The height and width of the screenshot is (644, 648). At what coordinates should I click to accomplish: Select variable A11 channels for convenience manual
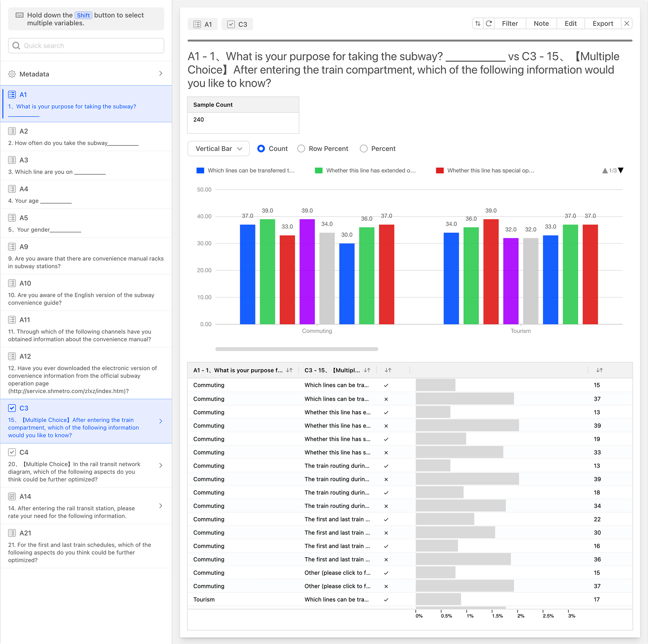[86, 329]
